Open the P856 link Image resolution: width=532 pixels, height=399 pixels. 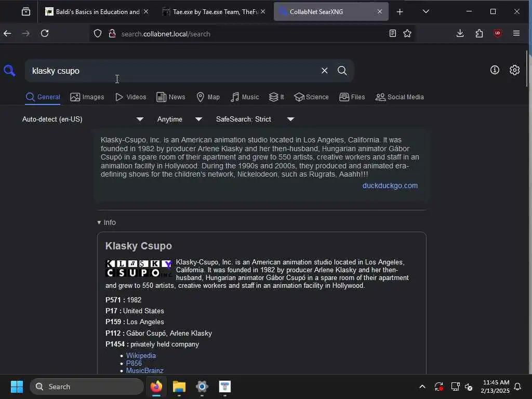[x=134, y=363]
